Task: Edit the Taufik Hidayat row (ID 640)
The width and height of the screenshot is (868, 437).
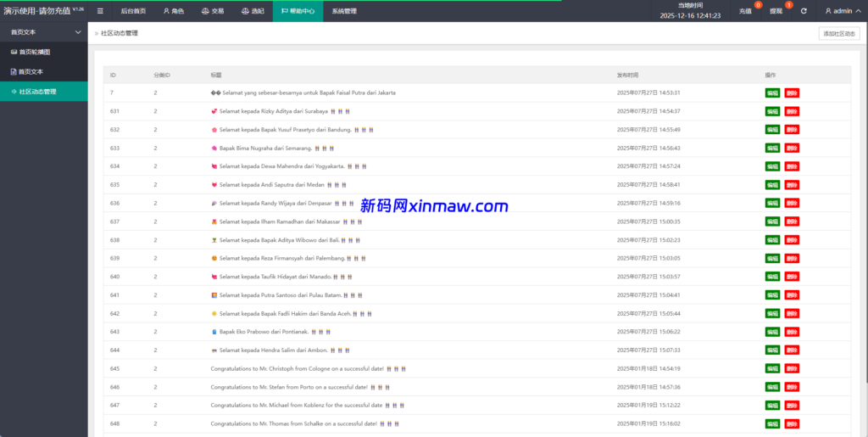Action: click(772, 277)
